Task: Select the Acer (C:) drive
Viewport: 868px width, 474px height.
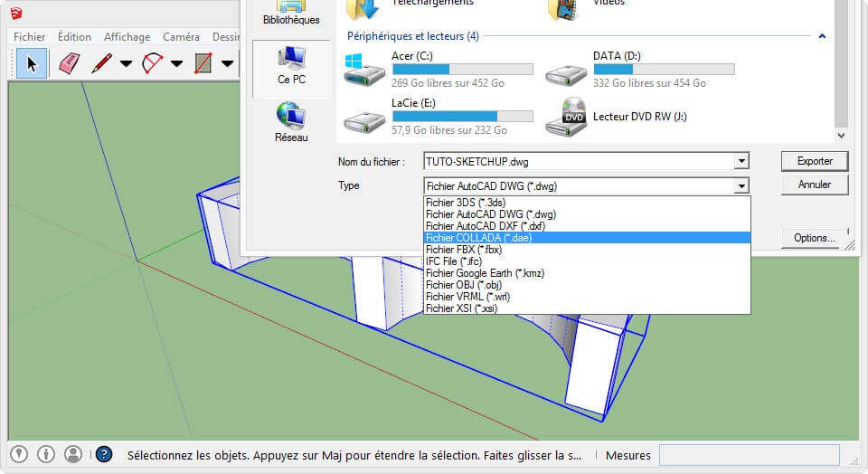Action: pos(438,70)
